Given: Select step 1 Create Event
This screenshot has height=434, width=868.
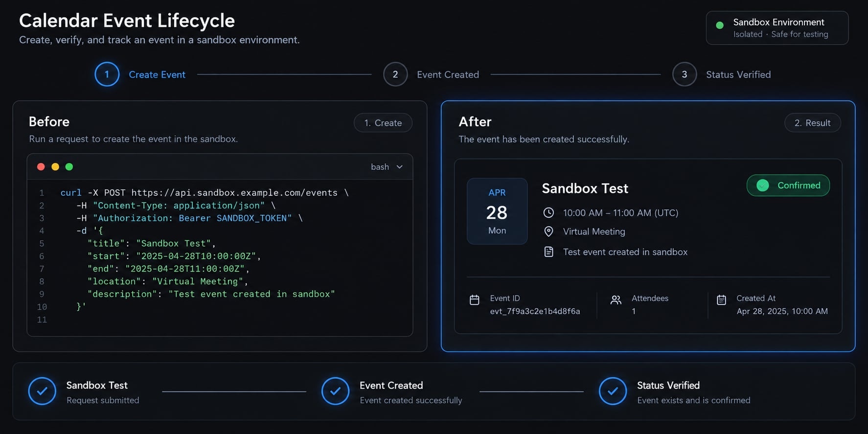Looking at the screenshot, I should tap(140, 74).
